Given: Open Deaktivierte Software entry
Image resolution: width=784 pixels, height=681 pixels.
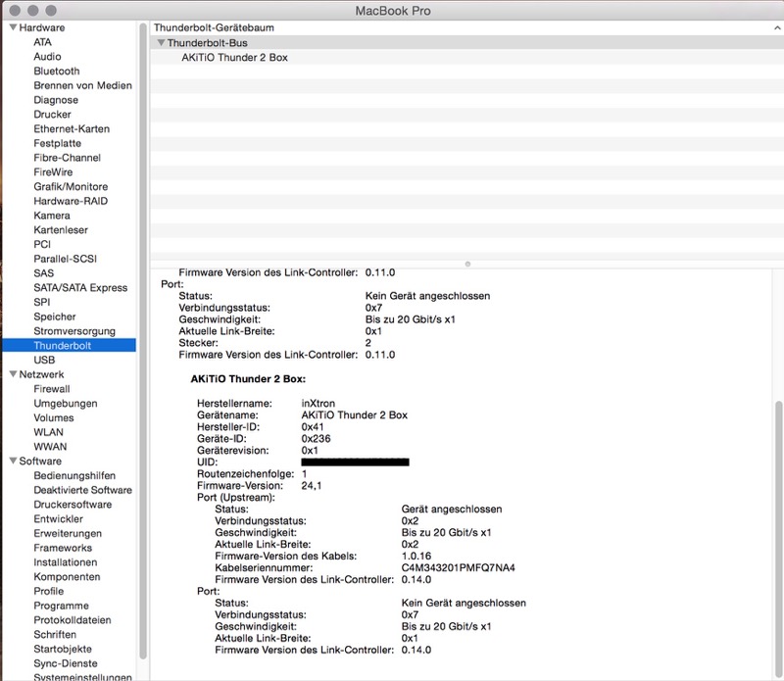Looking at the screenshot, I should click(82, 491).
